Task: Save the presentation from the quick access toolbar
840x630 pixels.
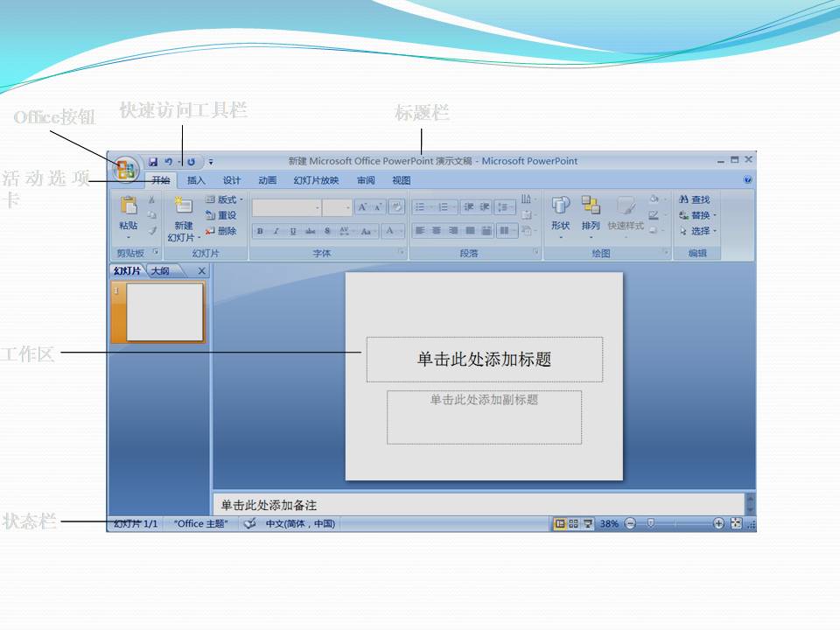Action: coord(153,162)
